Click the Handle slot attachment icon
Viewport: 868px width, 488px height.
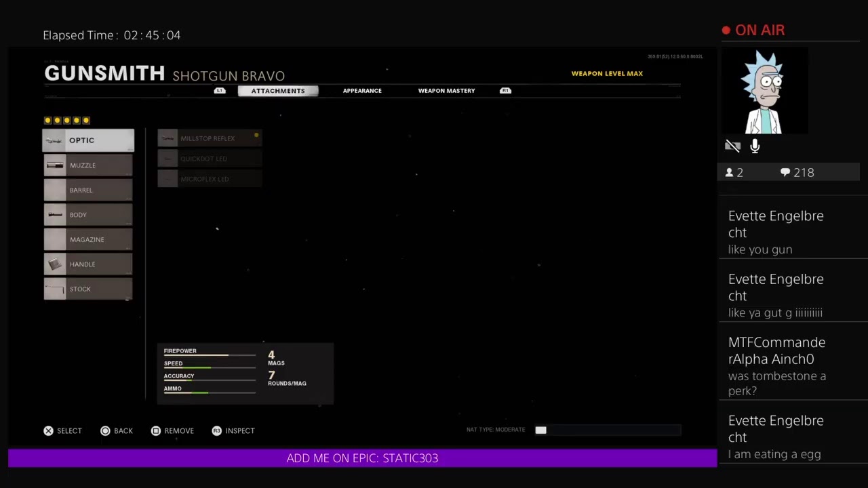point(55,264)
